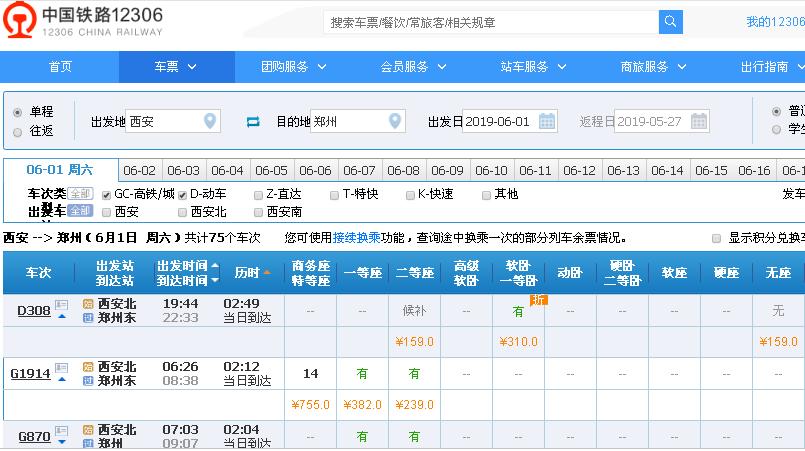805x451 pixels.
Task: Select the 学生 ticket type radio button
Action: (x=776, y=129)
